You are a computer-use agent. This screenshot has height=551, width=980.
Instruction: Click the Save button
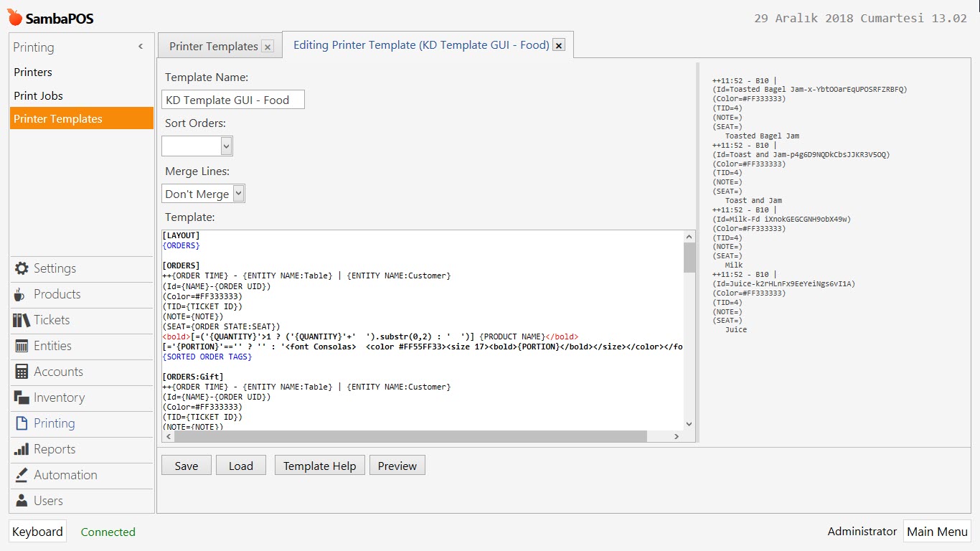(x=186, y=466)
